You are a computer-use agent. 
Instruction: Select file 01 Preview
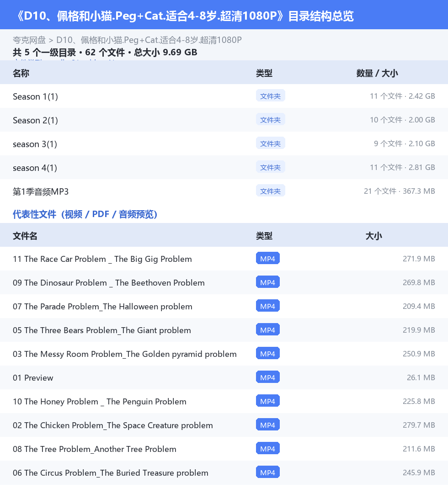pos(33,378)
